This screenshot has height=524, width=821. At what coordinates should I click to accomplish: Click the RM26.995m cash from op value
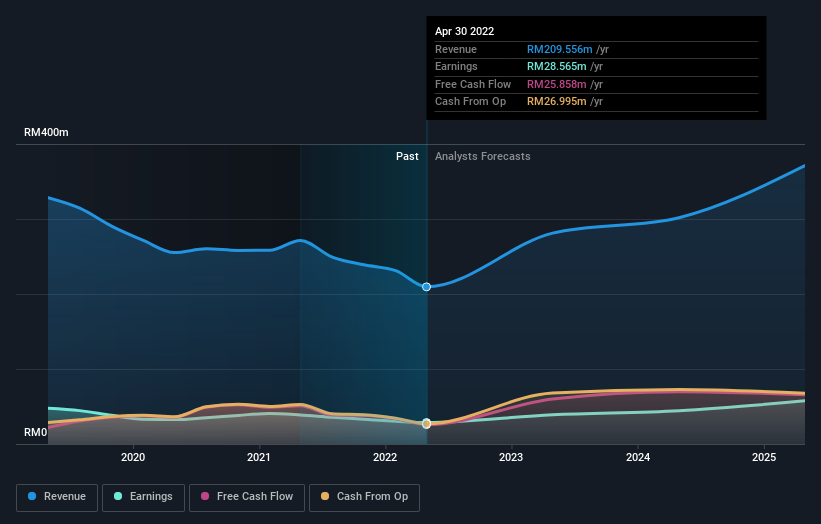pos(557,102)
